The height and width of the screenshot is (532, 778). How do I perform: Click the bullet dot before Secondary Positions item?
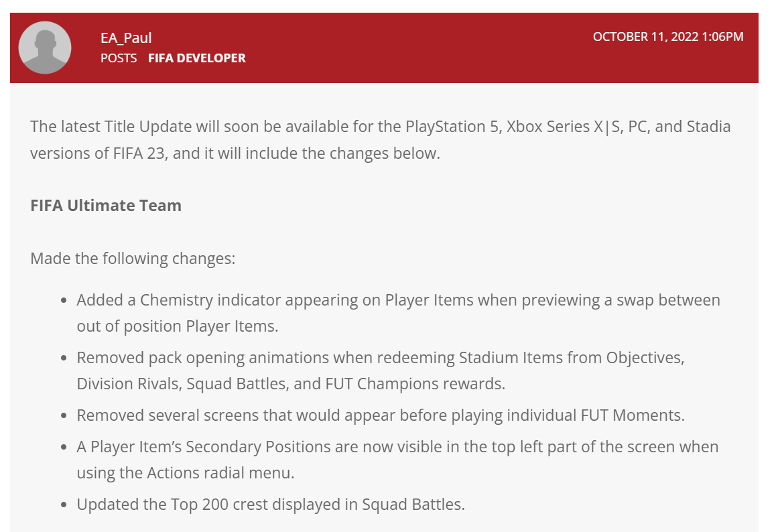[x=64, y=447]
